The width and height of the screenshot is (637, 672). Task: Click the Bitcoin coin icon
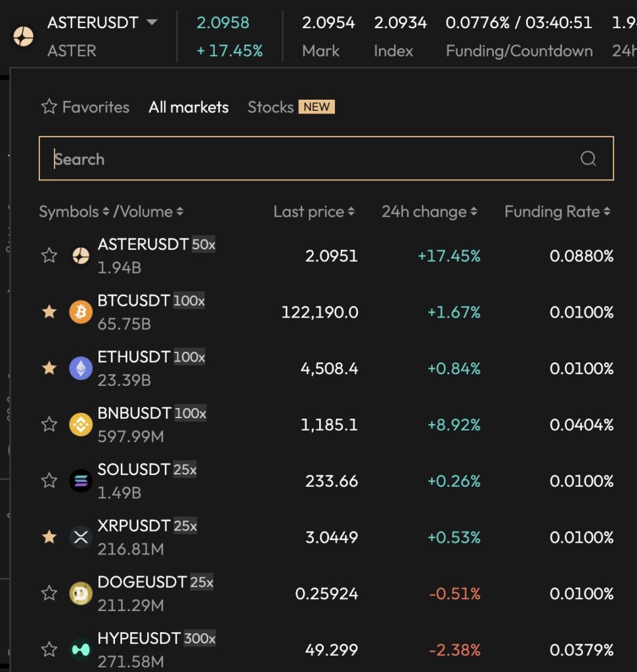[81, 312]
